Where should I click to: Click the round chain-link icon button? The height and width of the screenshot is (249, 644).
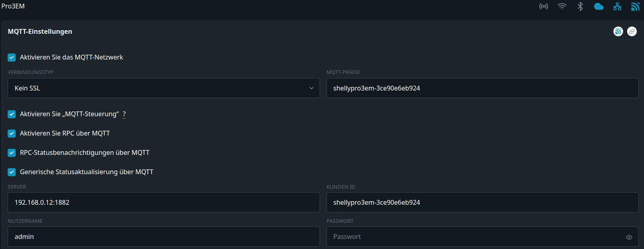[632, 31]
